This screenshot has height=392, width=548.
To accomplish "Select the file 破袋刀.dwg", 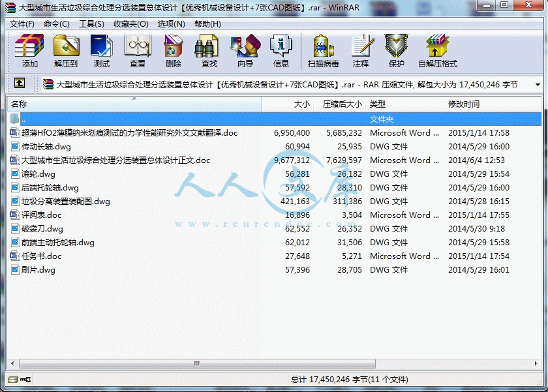I will 42,228.
